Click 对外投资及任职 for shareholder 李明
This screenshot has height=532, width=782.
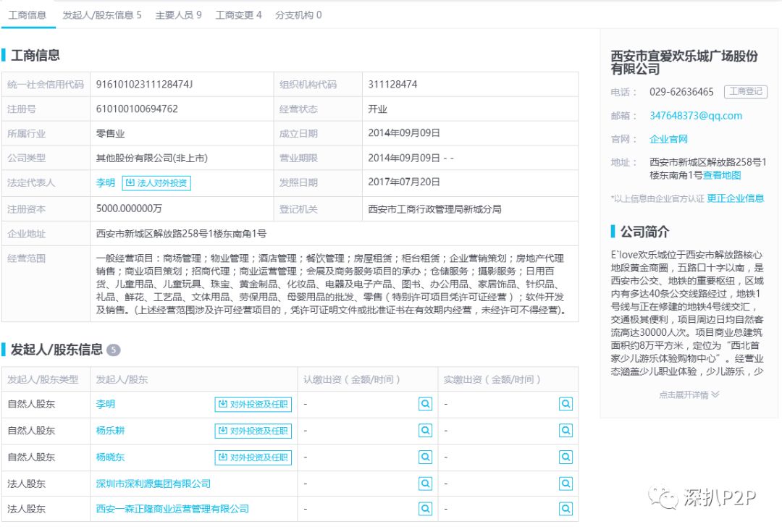pos(253,405)
